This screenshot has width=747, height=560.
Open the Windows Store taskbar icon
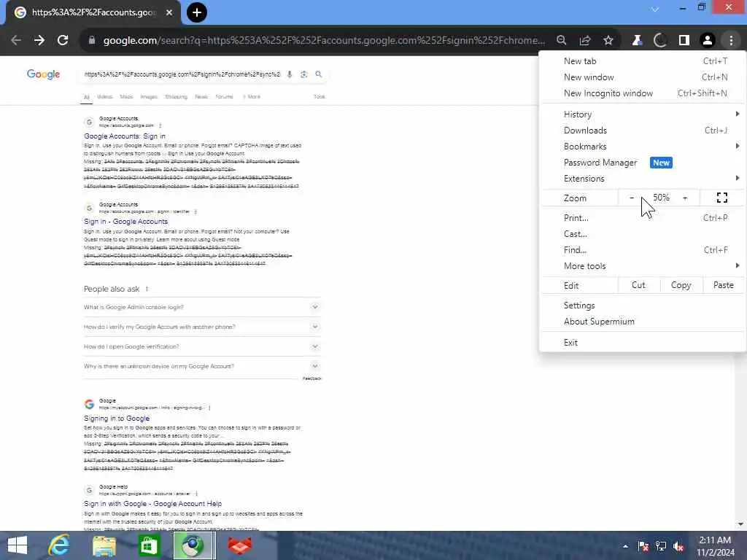click(149, 545)
